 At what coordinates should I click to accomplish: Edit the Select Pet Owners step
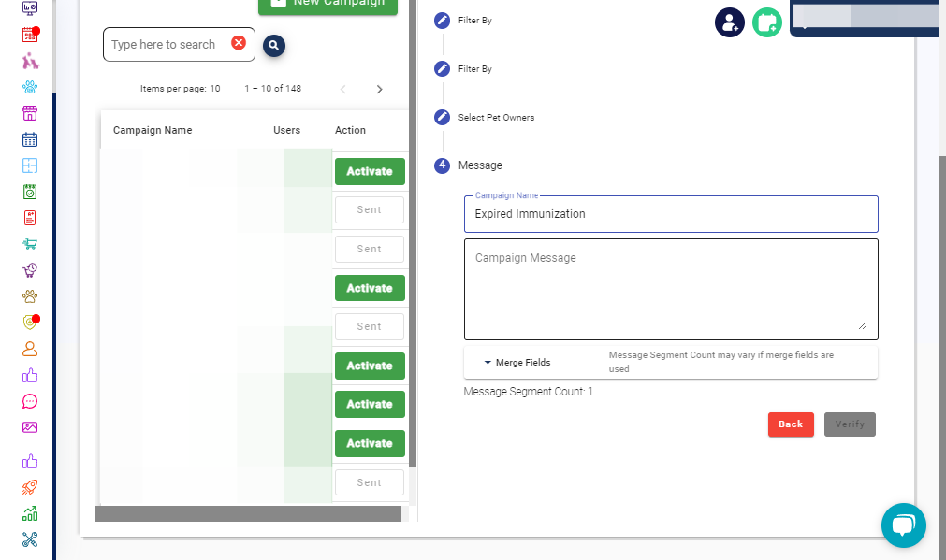(x=443, y=117)
